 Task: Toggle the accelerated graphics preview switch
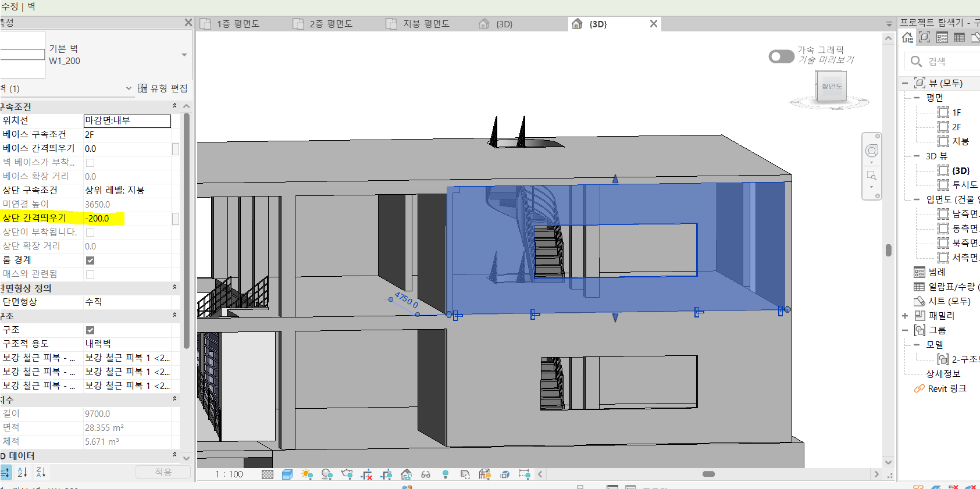click(781, 56)
